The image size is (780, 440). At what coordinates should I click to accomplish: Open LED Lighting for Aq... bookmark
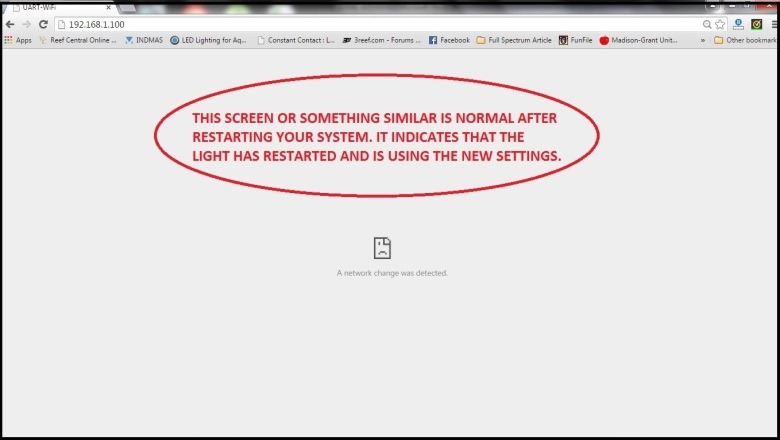click(x=208, y=40)
